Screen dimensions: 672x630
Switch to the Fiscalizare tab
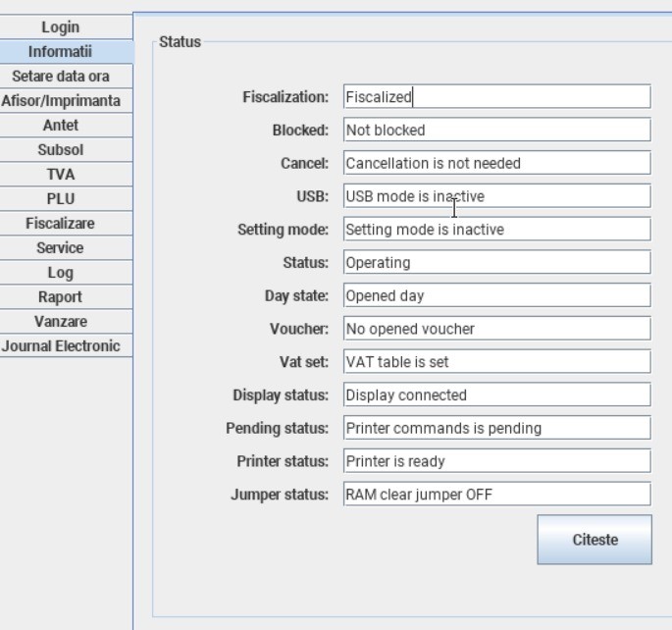[66, 224]
